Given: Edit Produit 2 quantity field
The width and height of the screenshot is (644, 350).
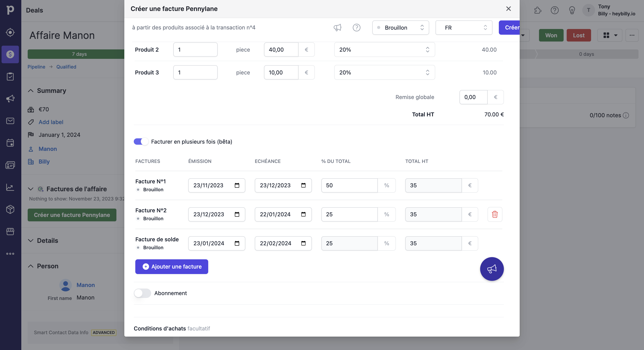Looking at the screenshot, I should tap(195, 49).
